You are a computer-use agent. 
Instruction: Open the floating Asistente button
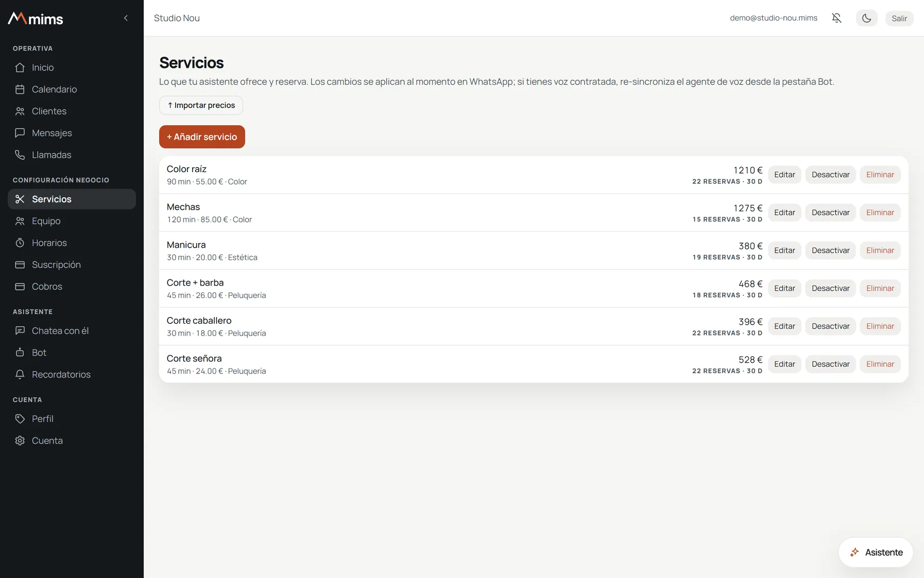[x=876, y=552]
